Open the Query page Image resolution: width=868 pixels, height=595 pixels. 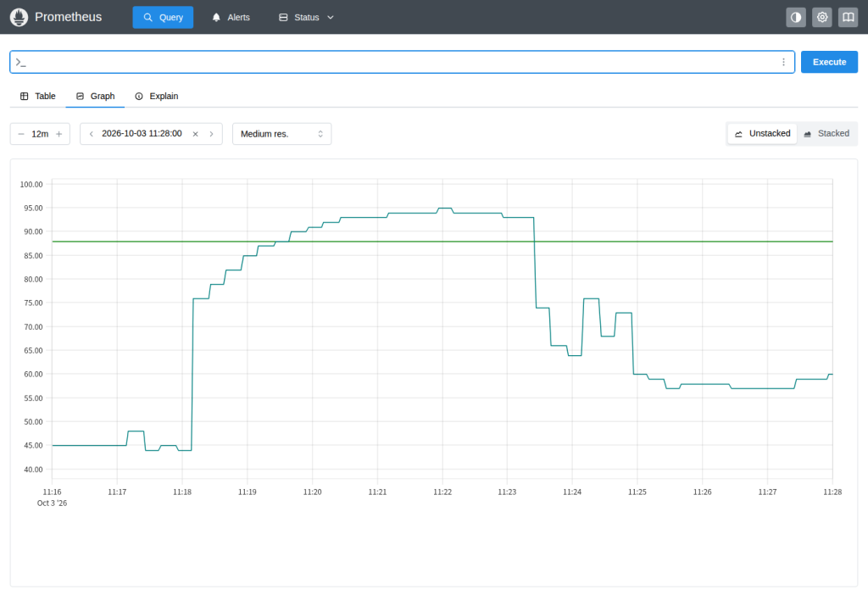[x=163, y=17]
